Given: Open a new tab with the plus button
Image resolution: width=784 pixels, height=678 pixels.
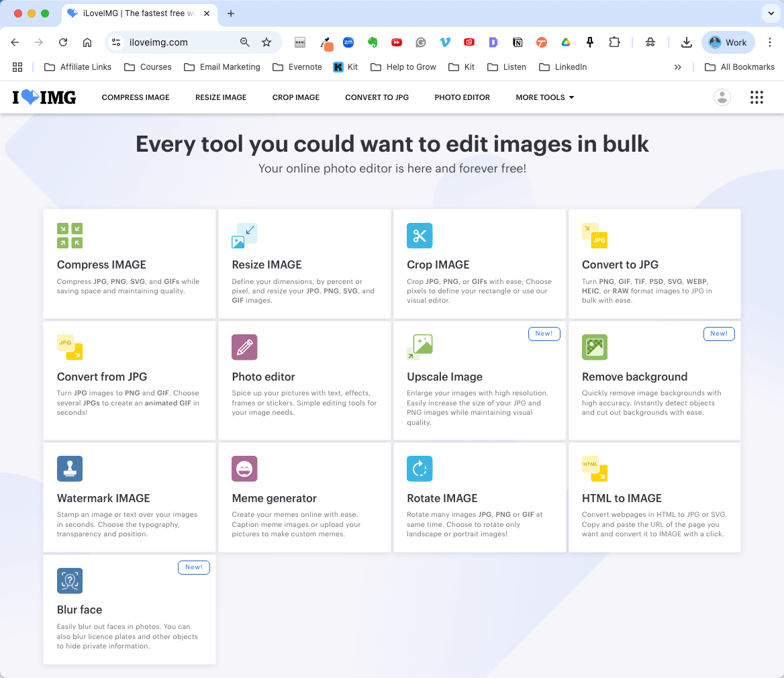Looking at the screenshot, I should point(230,13).
